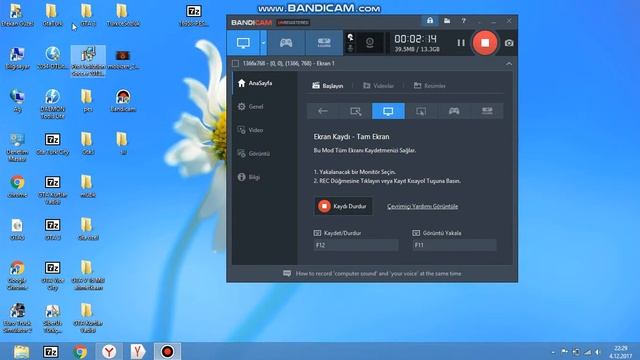Switch to the Resimler tab
The width and height of the screenshot is (640, 360).
click(x=429, y=86)
